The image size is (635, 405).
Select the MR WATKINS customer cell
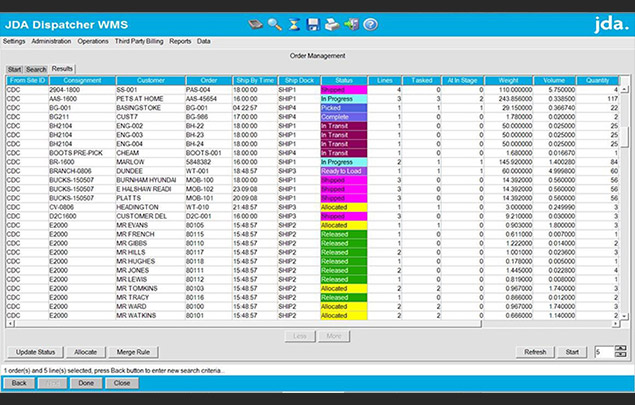tap(151, 315)
